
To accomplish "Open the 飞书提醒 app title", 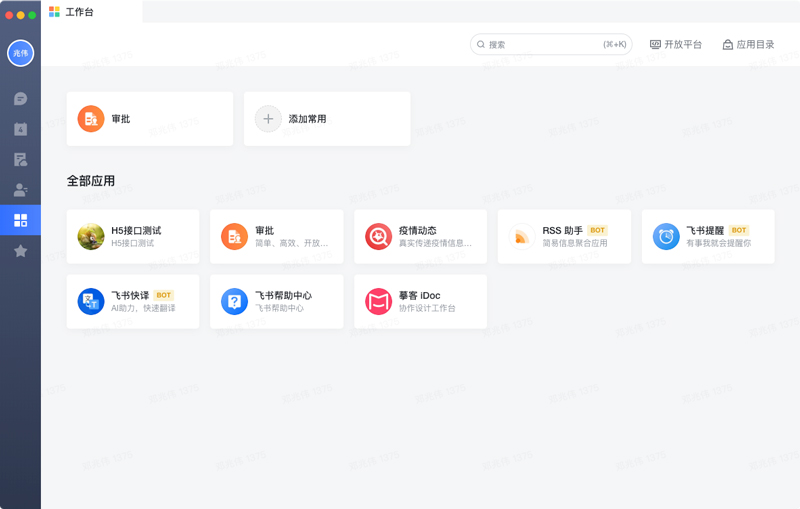I will [705, 231].
